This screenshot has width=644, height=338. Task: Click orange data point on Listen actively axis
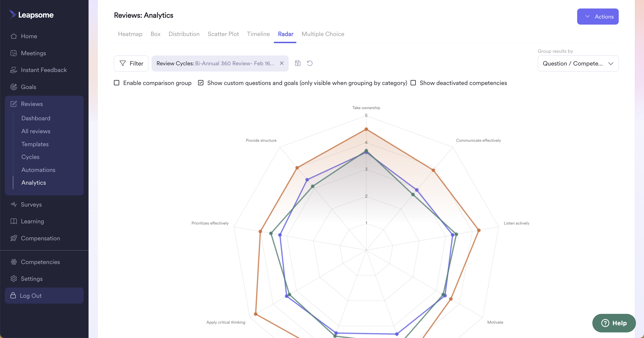click(x=479, y=230)
